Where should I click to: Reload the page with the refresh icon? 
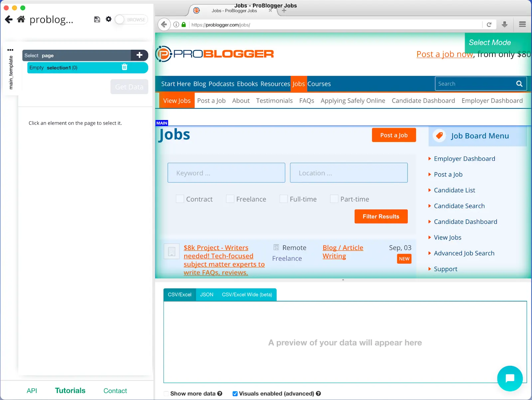(x=489, y=24)
